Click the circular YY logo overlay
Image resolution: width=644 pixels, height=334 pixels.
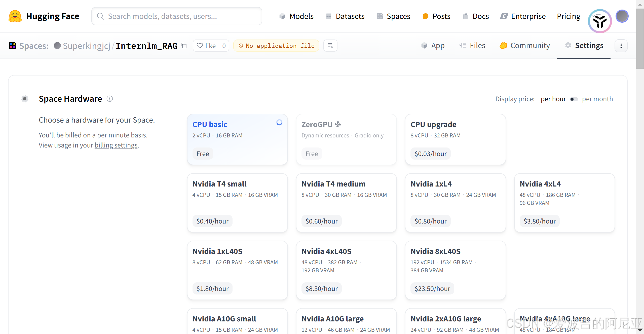click(600, 21)
